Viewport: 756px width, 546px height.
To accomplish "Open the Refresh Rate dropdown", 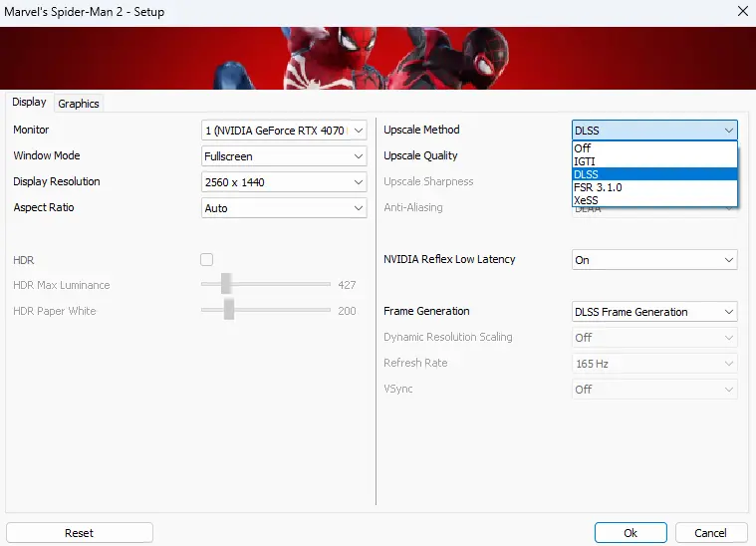I will 654,364.
